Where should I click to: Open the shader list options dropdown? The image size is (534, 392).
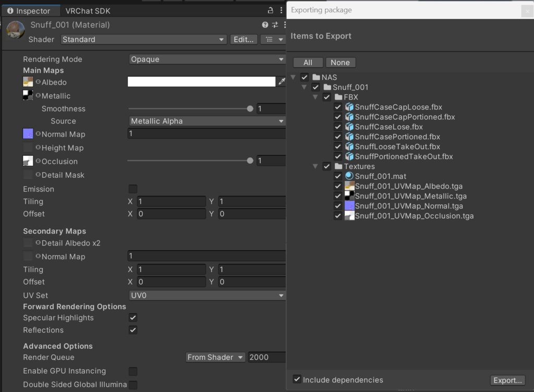point(274,40)
